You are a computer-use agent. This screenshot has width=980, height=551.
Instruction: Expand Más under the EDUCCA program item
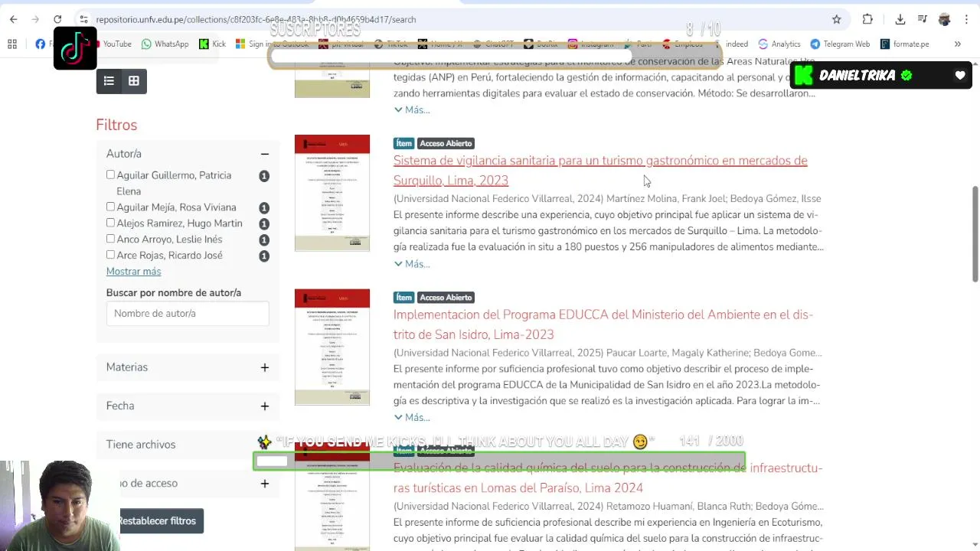coord(412,418)
